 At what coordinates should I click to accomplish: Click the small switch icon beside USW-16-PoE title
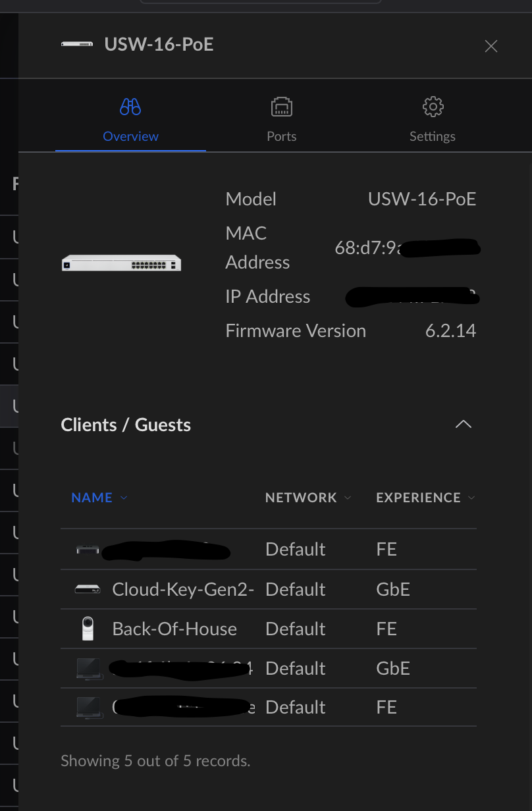(x=77, y=44)
